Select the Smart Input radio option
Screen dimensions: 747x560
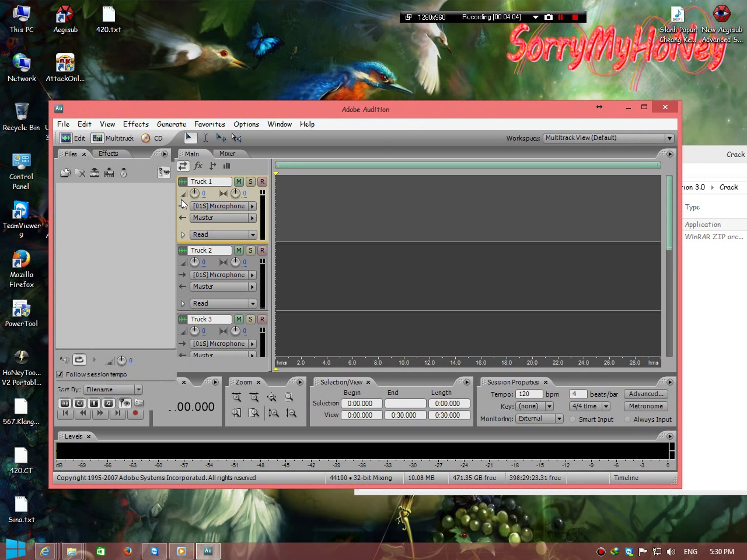(x=572, y=419)
